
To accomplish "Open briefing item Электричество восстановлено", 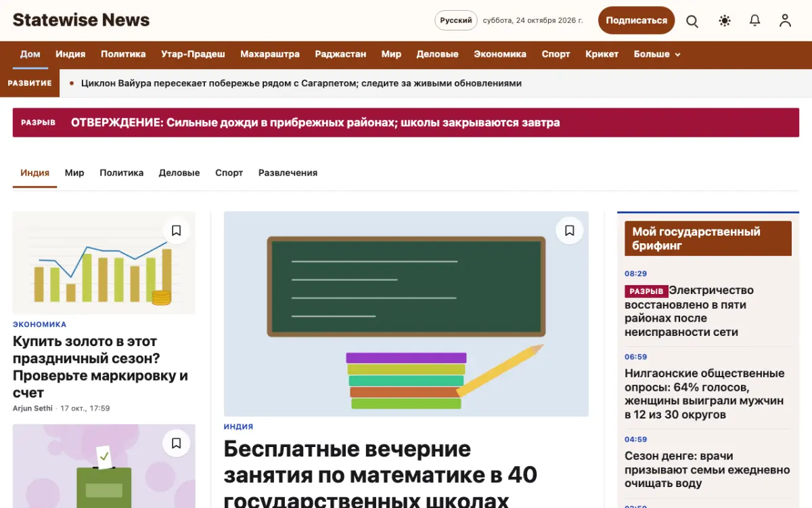I will coord(689,311).
